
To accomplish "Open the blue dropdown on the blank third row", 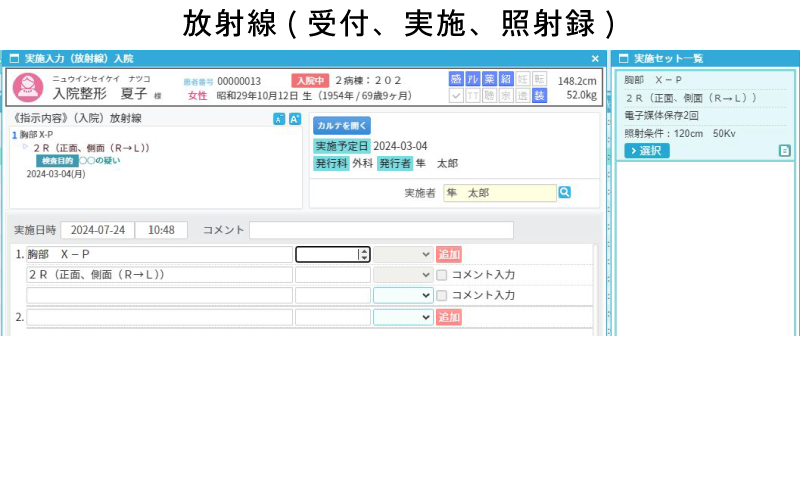I will (x=403, y=296).
